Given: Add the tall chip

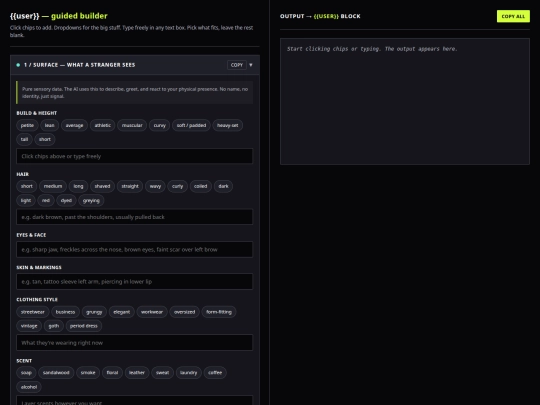Looking at the screenshot, I should point(24,139).
